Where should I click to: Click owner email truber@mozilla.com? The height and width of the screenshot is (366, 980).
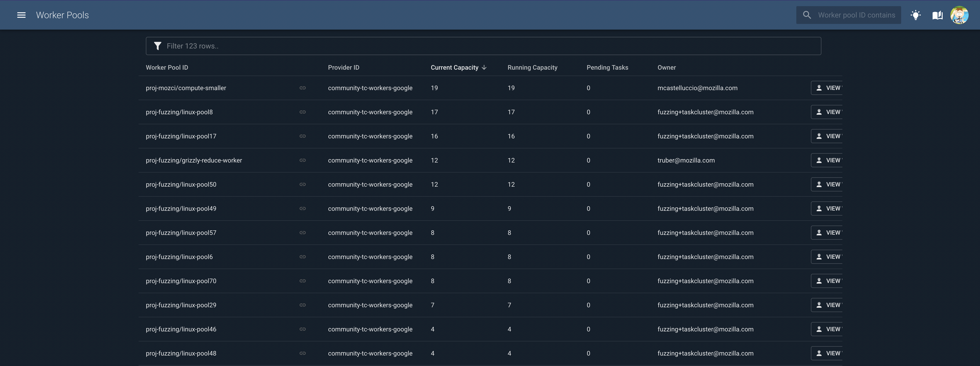point(686,160)
